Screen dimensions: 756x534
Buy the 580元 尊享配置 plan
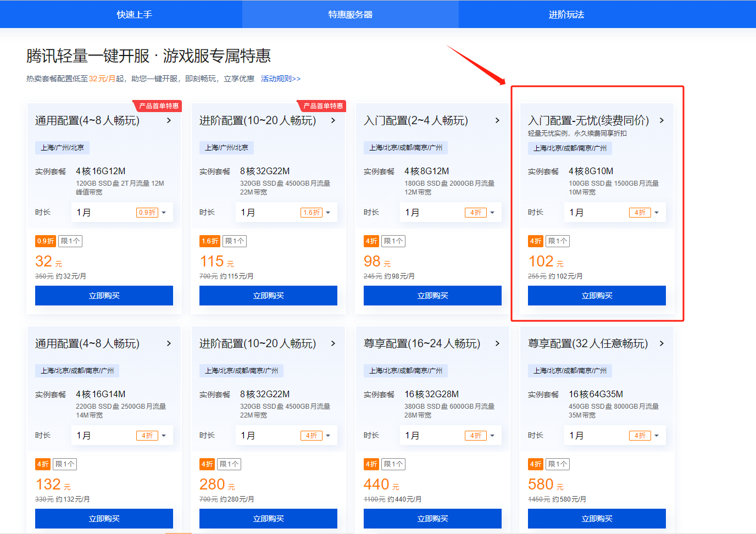(597, 519)
